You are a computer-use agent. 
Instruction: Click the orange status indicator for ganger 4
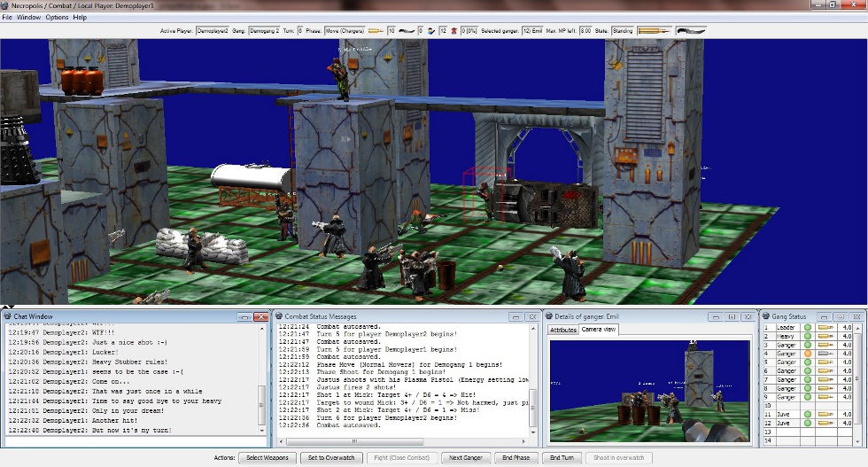click(x=808, y=354)
